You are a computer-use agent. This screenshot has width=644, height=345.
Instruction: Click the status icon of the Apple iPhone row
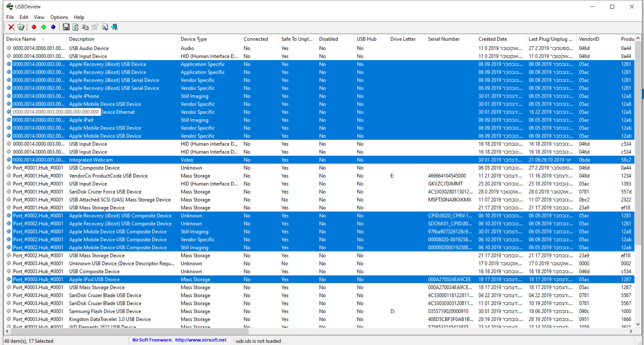[9, 96]
